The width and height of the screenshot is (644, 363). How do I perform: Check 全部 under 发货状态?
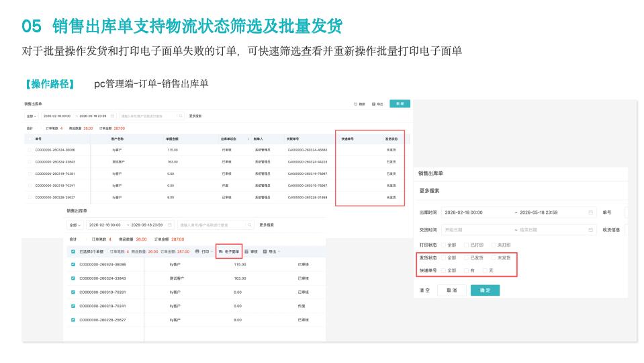(x=444, y=257)
